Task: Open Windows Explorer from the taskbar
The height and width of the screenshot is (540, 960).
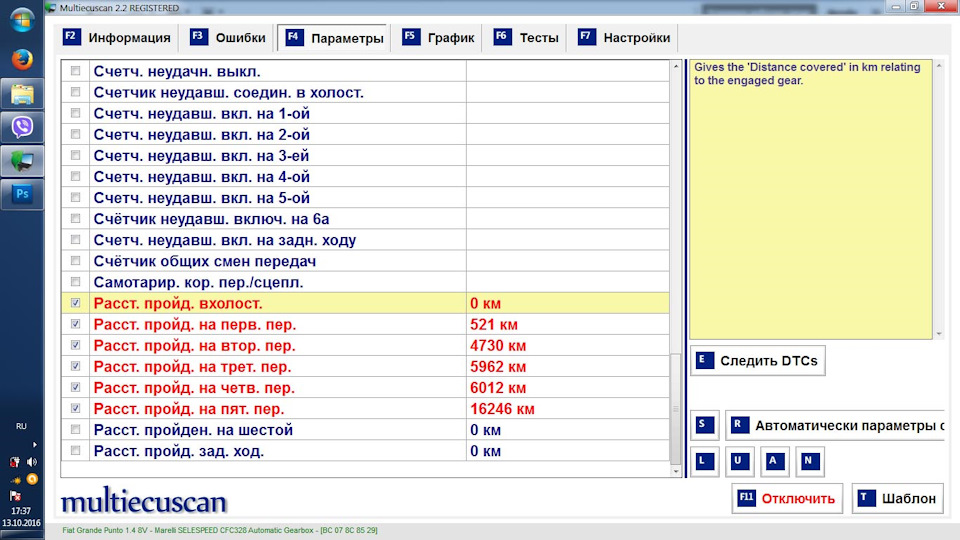Action: [22, 94]
